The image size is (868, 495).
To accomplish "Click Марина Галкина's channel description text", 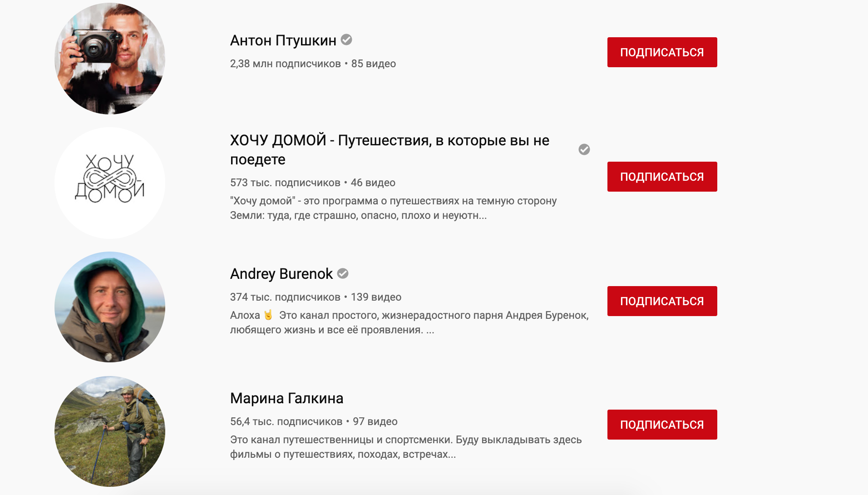I will click(405, 447).
